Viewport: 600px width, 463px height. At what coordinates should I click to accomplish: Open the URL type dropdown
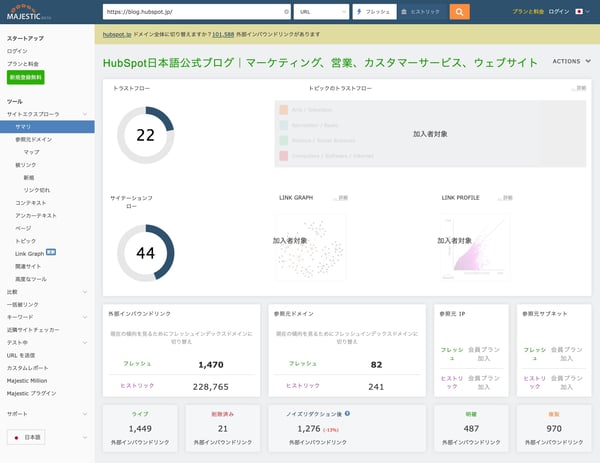point(321,12)
